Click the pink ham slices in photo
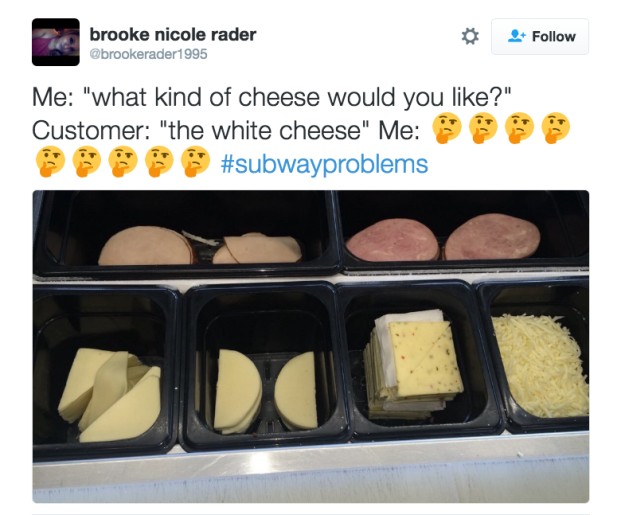Screen dimensions: 625x515 [x=442, y=238]
